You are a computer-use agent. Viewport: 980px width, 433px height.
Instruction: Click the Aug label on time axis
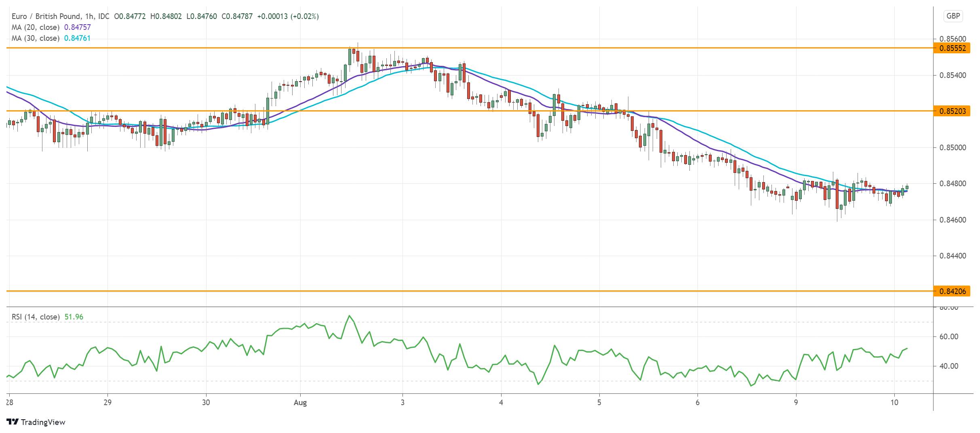300,402
